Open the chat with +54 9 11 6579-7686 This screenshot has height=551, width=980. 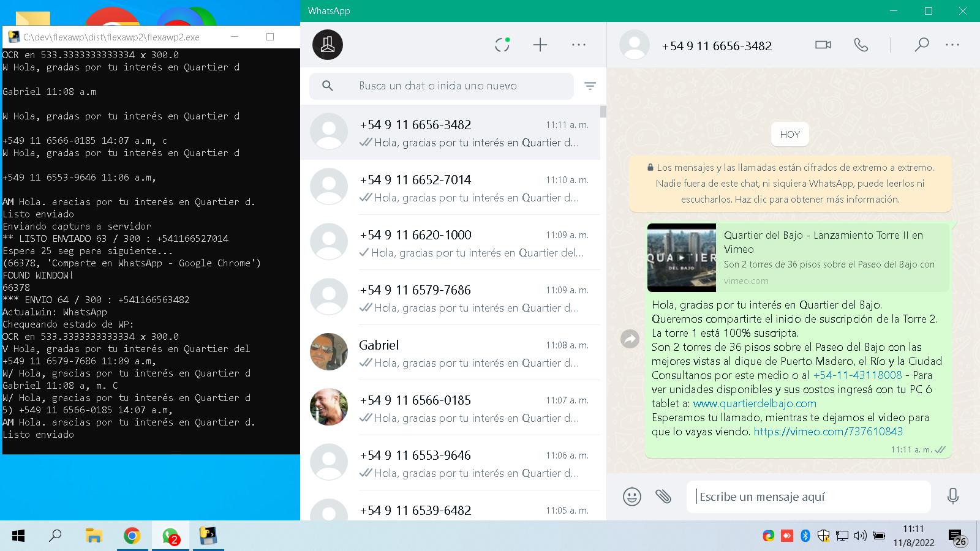point(450,298)
